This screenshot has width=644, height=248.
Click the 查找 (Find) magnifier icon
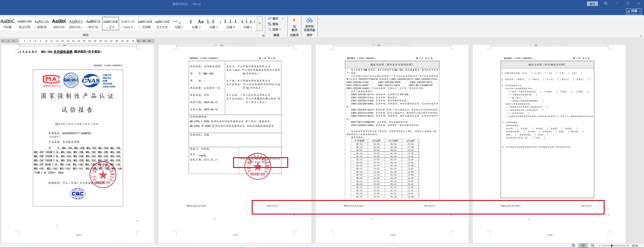point(270,19)
